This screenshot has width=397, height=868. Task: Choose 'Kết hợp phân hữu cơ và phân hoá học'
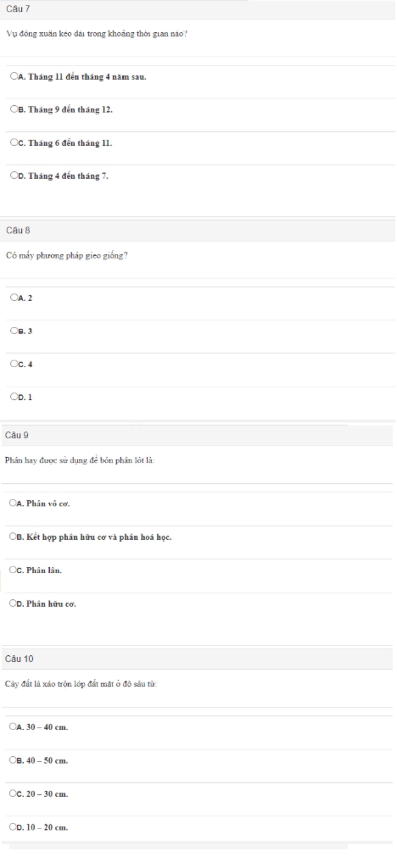tap(13, 536)
